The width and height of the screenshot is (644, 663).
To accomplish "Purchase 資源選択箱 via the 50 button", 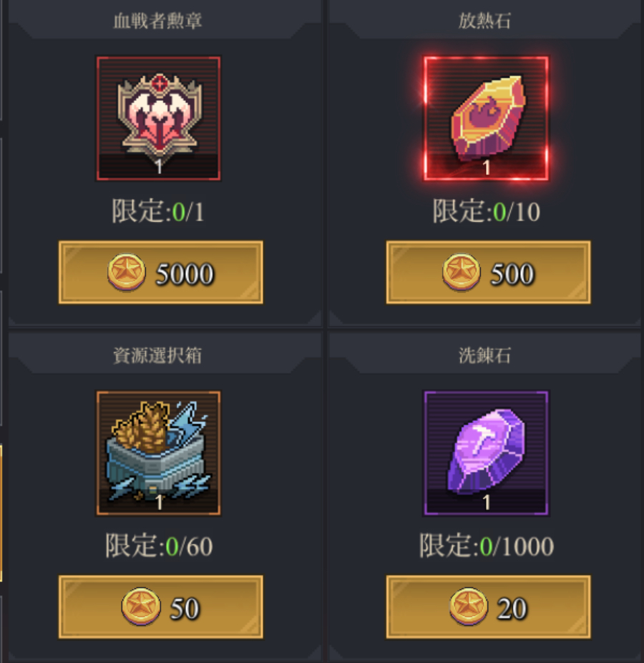I will click(x=160, y=606).
